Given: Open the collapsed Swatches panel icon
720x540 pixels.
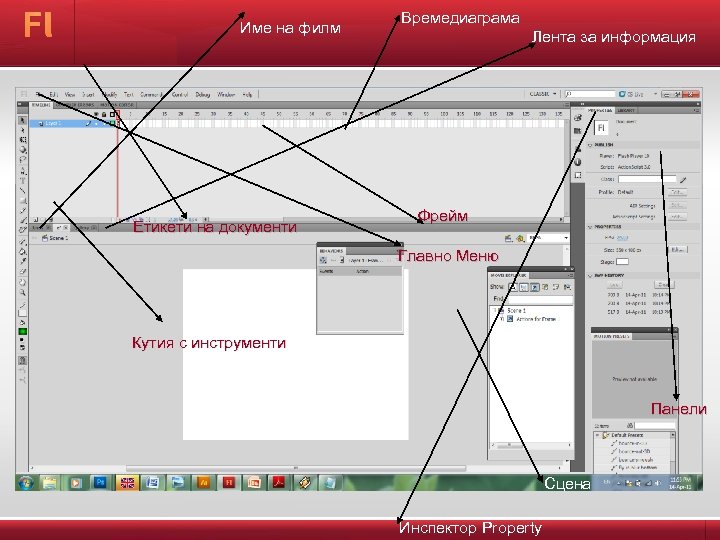Looking at the screenshot, I should coord(578,132).
